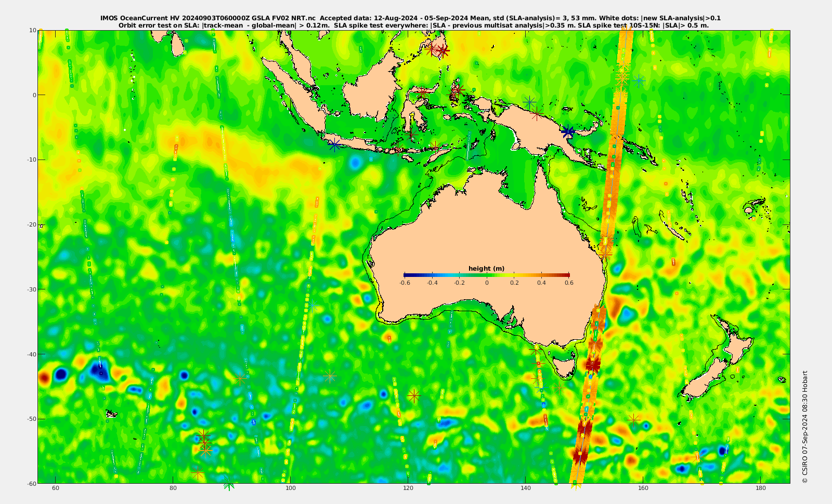Click the dark red asterisk near 120E, 46S
The width and height of the screenshot is (832, 504).
(x=414, y=396)
